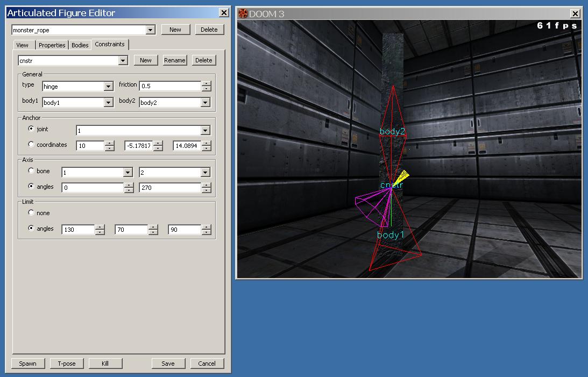Click the coordinates field showing -5.17817

point(138,146)
